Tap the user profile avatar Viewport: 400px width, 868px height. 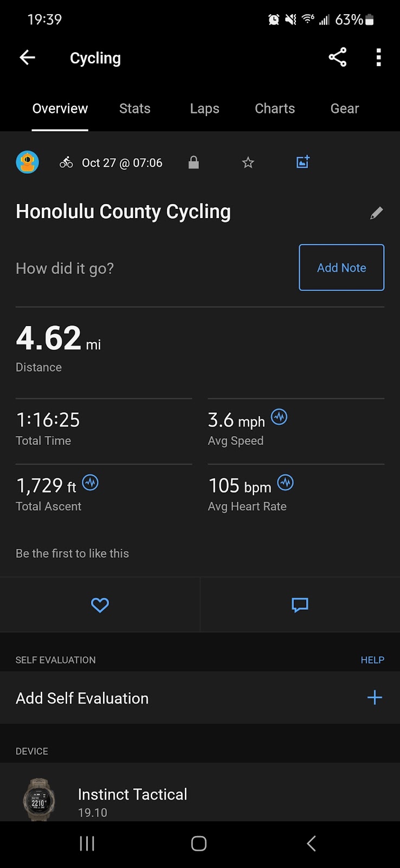tap(27, 162)
